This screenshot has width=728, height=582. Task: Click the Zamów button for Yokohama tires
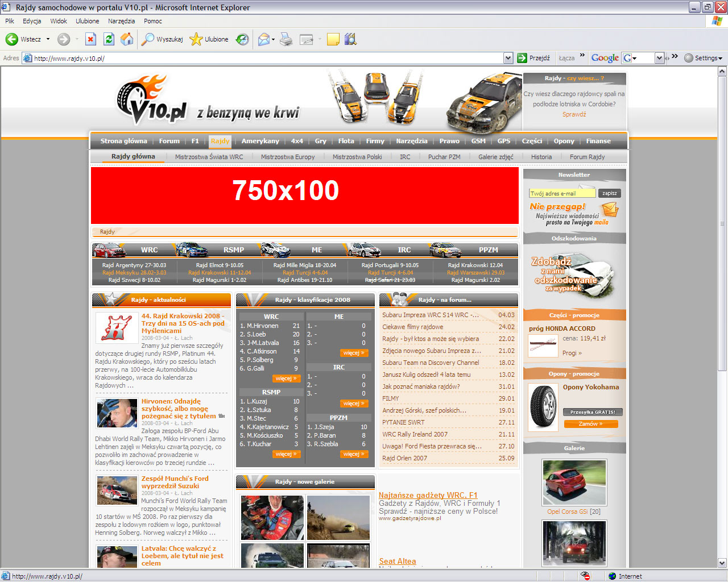point(591,424)
